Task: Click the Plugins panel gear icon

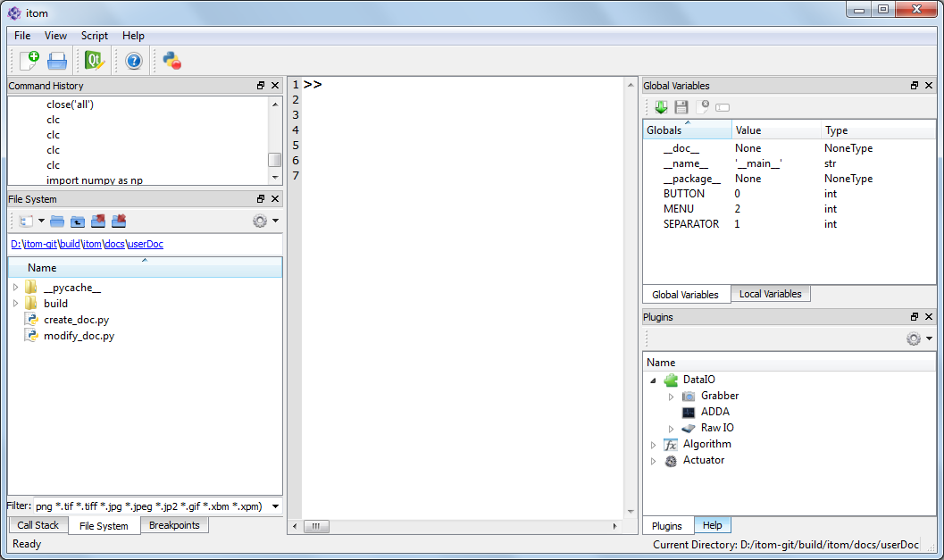Action: coord(914,339)
